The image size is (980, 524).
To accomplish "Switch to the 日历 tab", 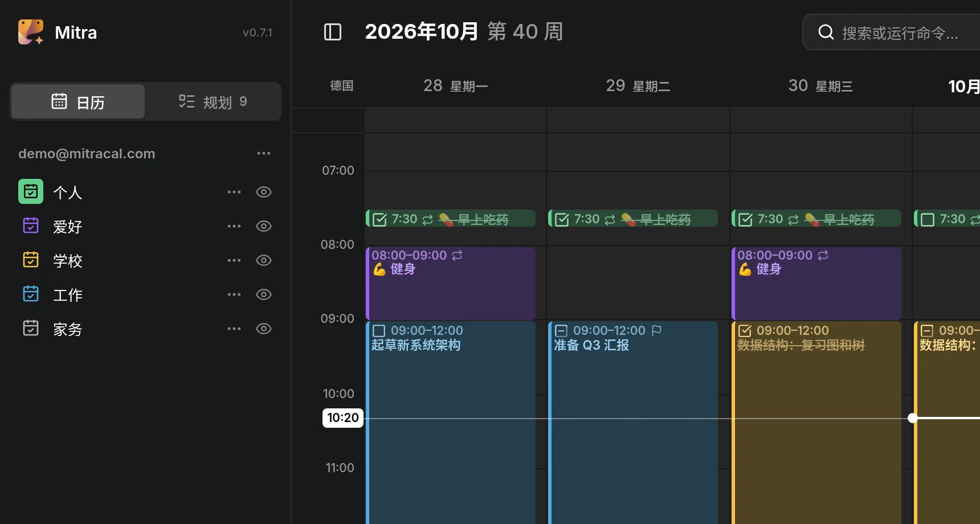I will [x=78, y=102].
